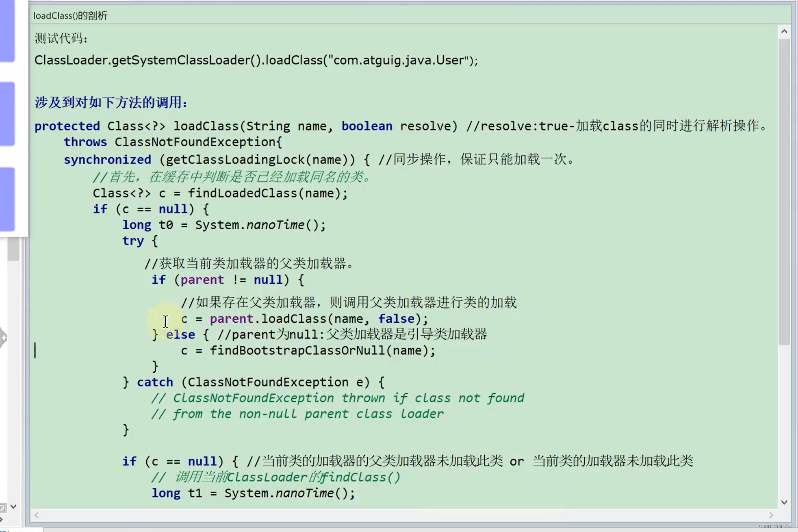Click the ClassLoader.getSystemClassLoader() test code line
798x532 pixels.
point(256,60)
